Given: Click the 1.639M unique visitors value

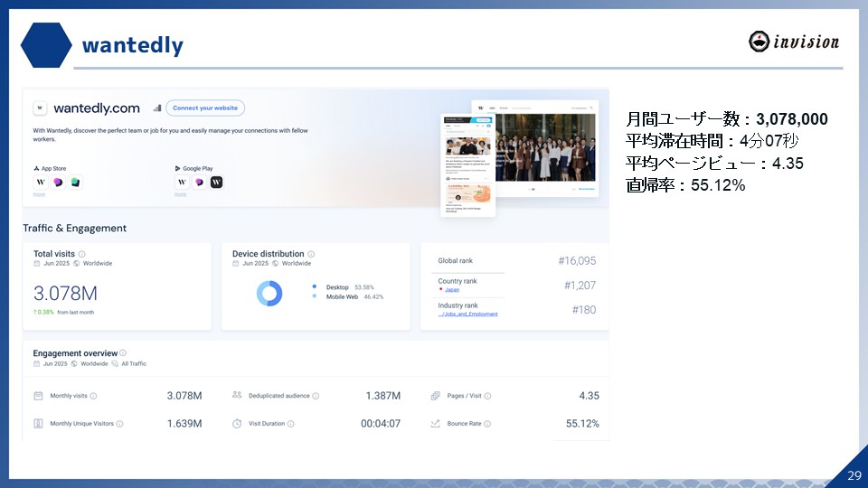Looking at the screenshot, I should click(x=184, y=423).
